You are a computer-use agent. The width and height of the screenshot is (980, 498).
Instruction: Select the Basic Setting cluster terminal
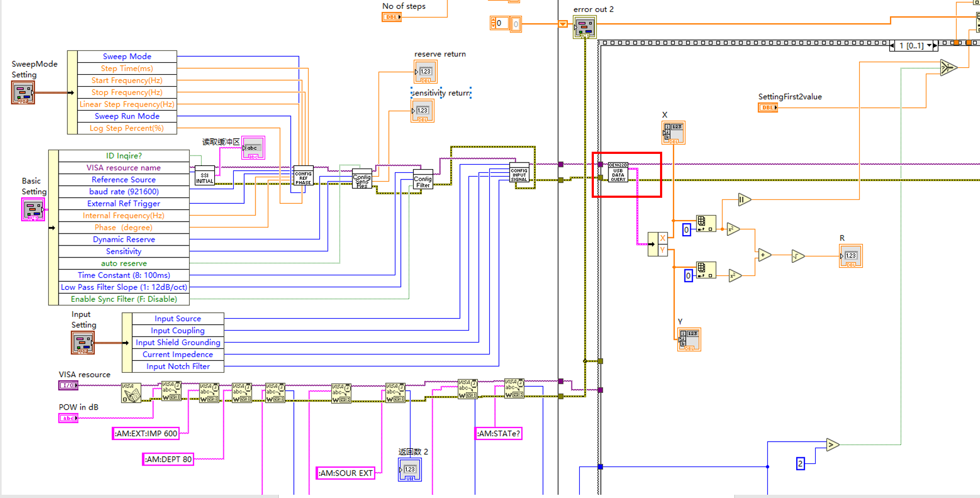[x=33, y=209]
